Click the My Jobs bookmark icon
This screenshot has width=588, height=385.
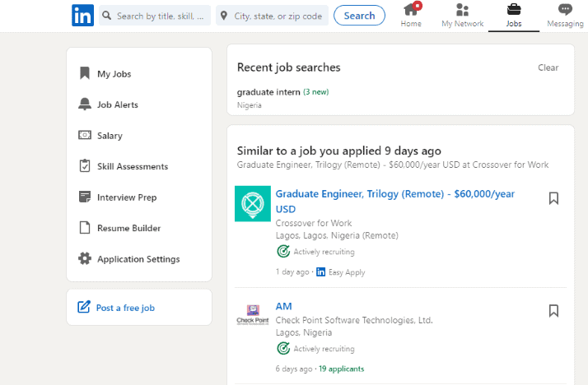pyautogui.click(x=85, y=73)
